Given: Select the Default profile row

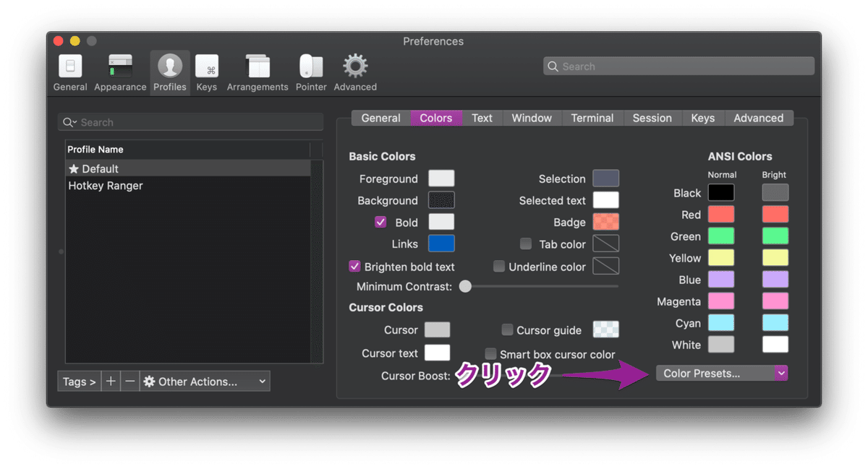Looking at the screenshot, I should pos(187,168).
